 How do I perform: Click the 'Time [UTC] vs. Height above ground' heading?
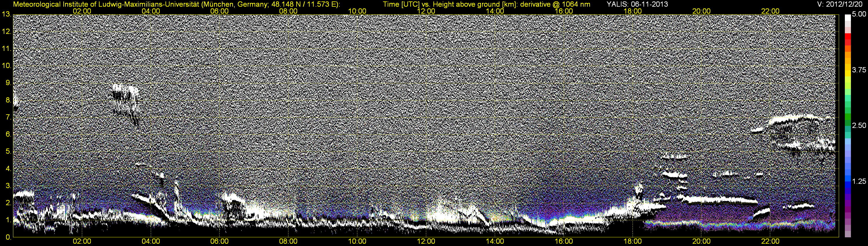click(x=487, y=4)
